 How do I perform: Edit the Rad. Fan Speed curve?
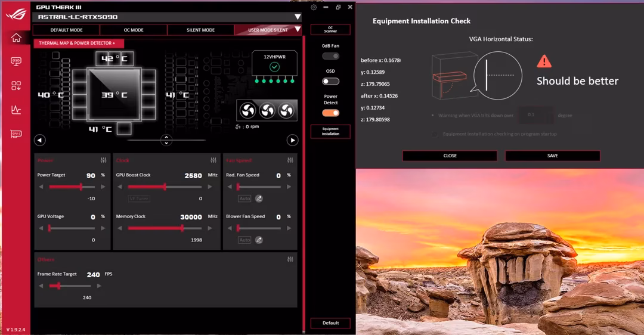tap(259, 198)
